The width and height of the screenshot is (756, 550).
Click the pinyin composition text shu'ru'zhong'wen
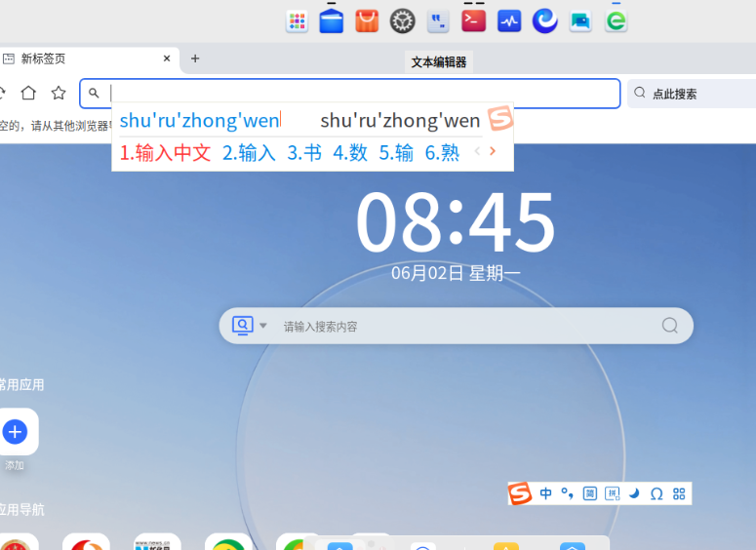pos(200,120)
